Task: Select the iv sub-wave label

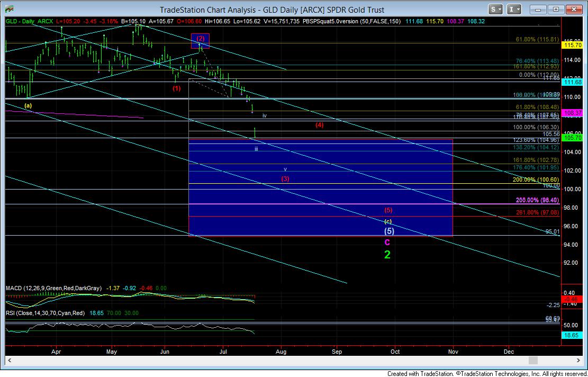Action: click(x=265, y=116)
